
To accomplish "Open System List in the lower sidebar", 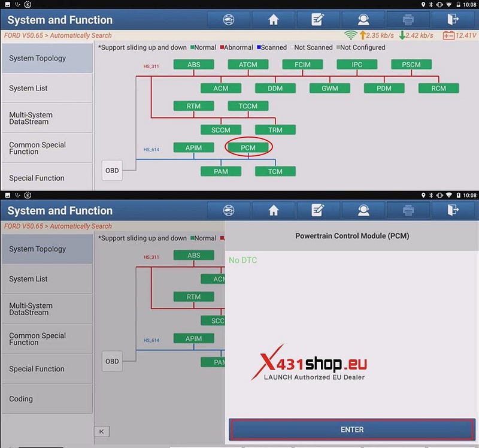I will click(x=47, y=279).
